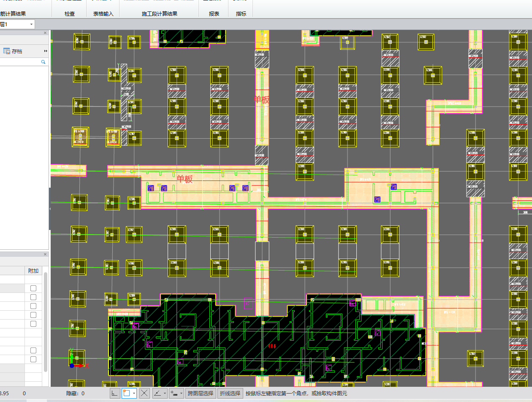Click the point-length icon in status bar
532x402 pixels.
point(174,393)
